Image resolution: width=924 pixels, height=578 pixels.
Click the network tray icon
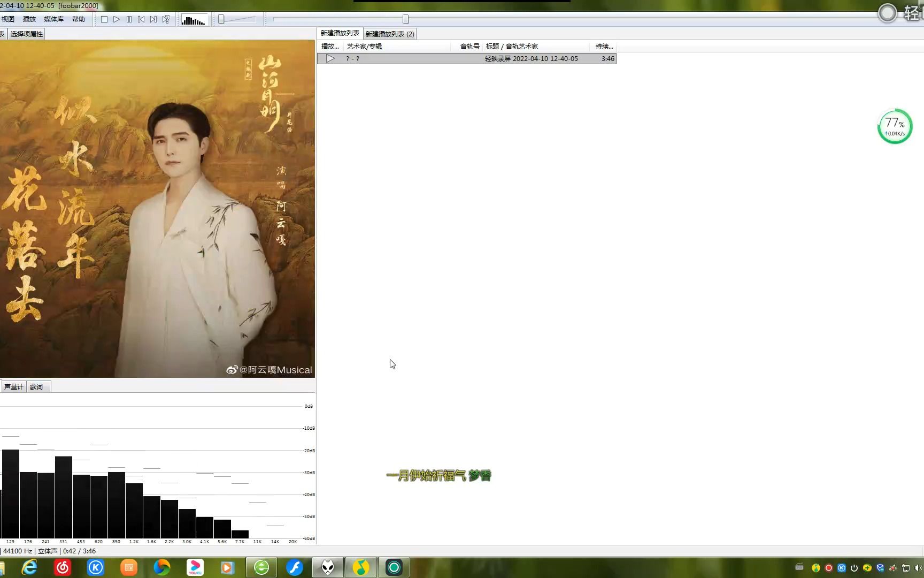point(906,568)
